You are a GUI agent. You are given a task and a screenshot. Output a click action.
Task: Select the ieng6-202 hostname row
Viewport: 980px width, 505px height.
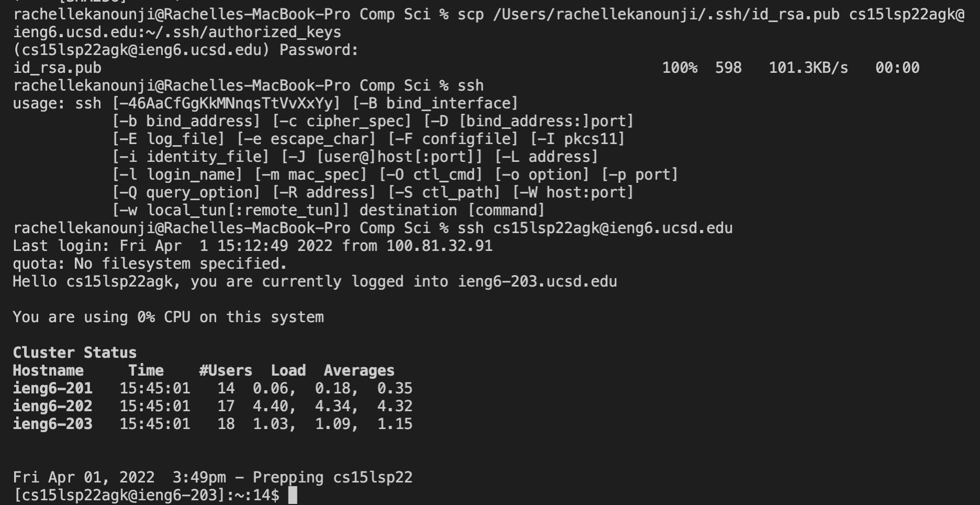[213, 406]
